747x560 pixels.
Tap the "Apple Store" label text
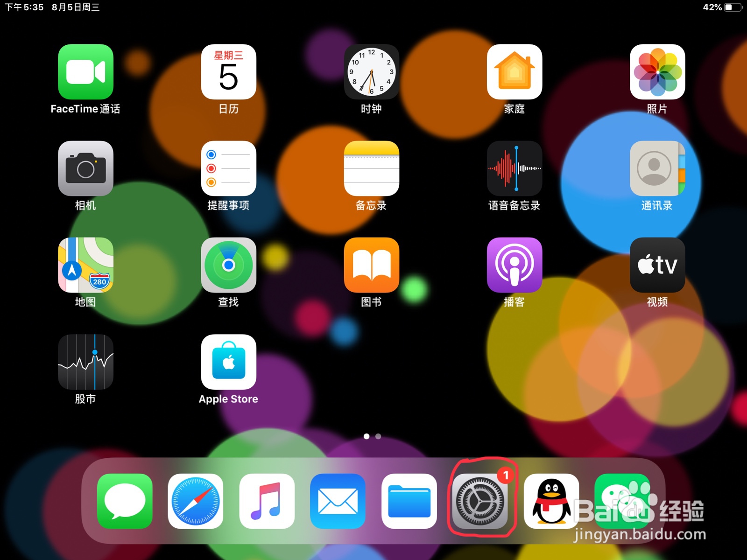tap(228, 399)
